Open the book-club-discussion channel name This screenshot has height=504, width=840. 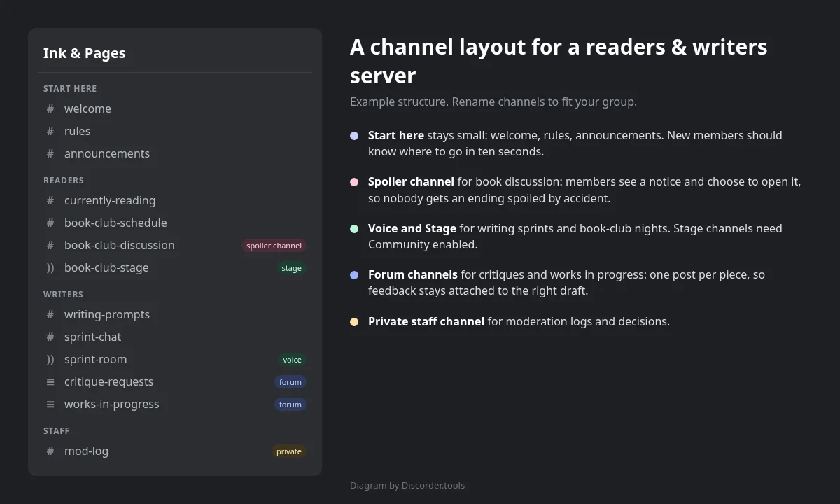tap(120, 245)
